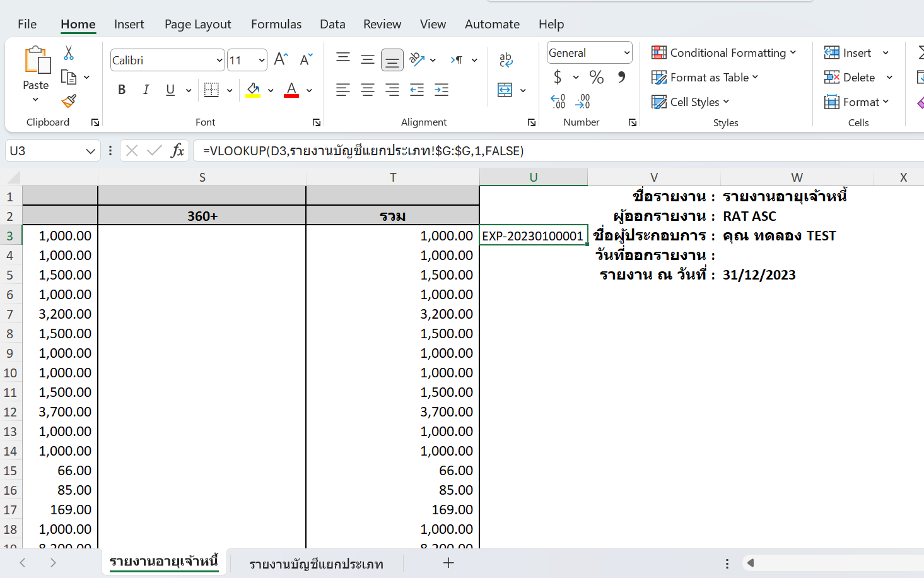Click Format in the Cells group

(x=857, y=102)
